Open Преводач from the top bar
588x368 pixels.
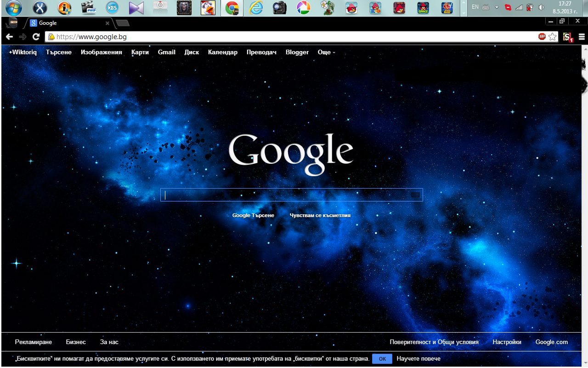(261, 52)
